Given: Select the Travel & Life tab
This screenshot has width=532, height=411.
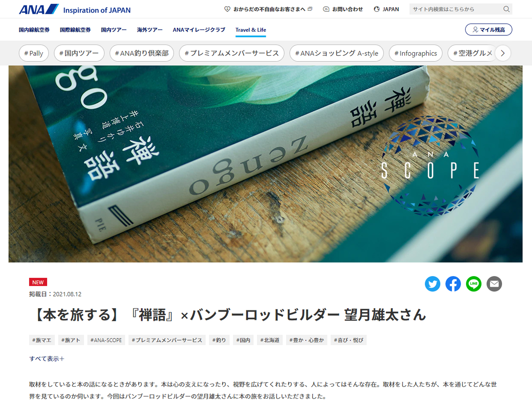Looking at the screenshot, I should (x=251, y=30).
